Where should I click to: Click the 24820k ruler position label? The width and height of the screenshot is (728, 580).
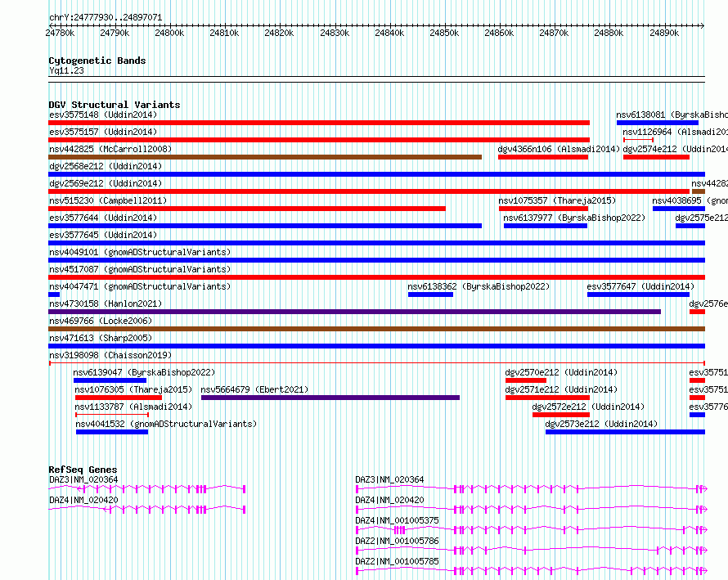pyautogui.click(x=279, y=33)
